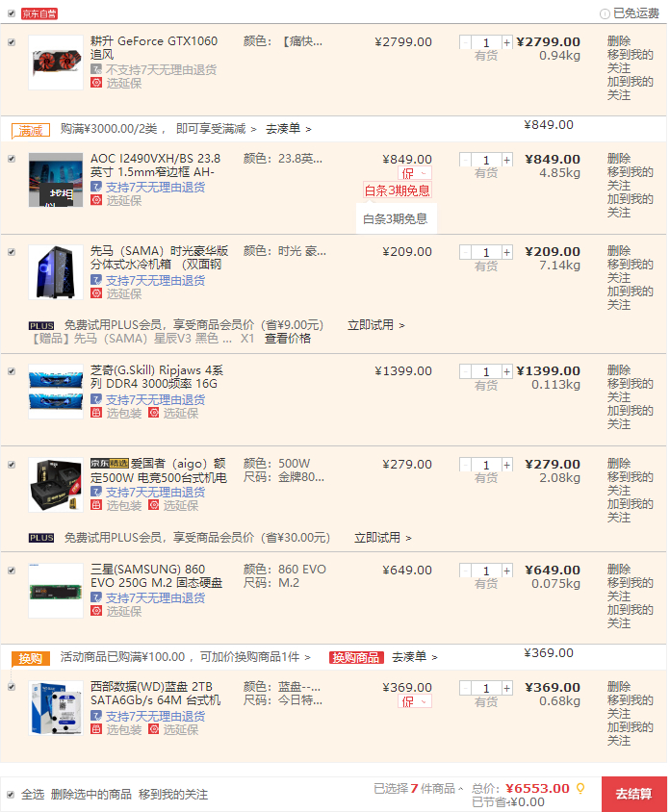Image resolution: width=670 pixels, height=812 pixels.
Task: Select 选延保 warranty icon for Samsung SSD
Action: click(96, 611)
